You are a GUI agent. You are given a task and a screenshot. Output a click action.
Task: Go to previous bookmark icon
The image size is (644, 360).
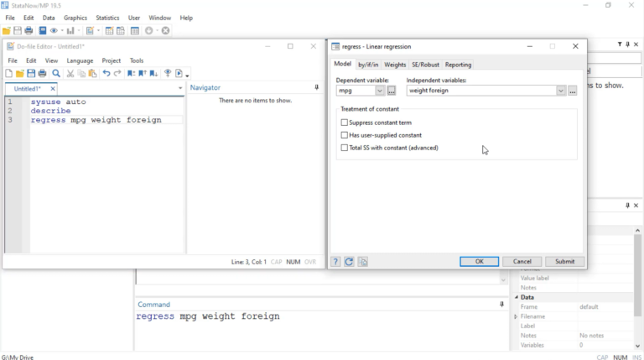pos(143,74)
